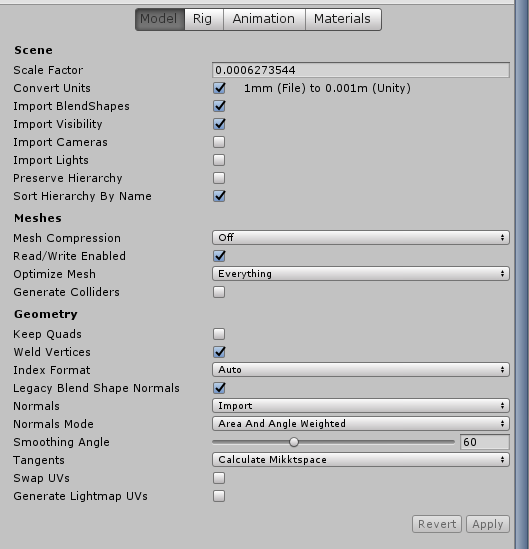Turn on Generate Colliders

coord(219,292)
